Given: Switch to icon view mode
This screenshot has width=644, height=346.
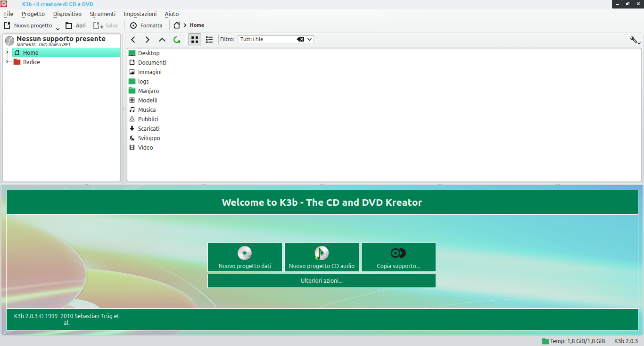Looking at the screenshot, I should tap(195, 40).
